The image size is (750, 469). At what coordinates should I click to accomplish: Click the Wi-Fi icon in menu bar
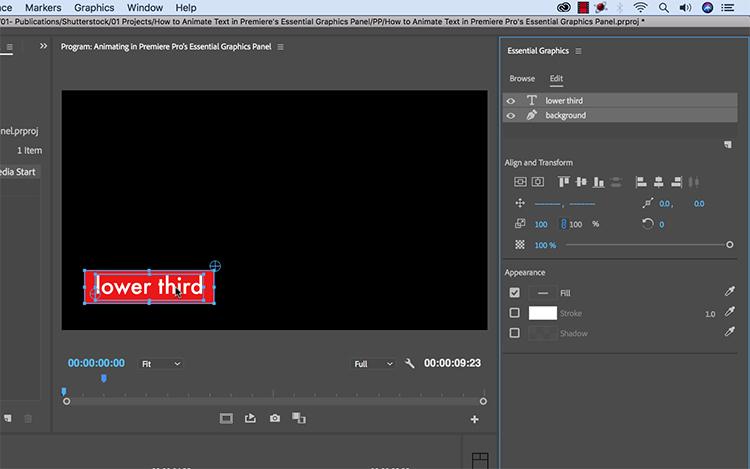pos(640,7)
